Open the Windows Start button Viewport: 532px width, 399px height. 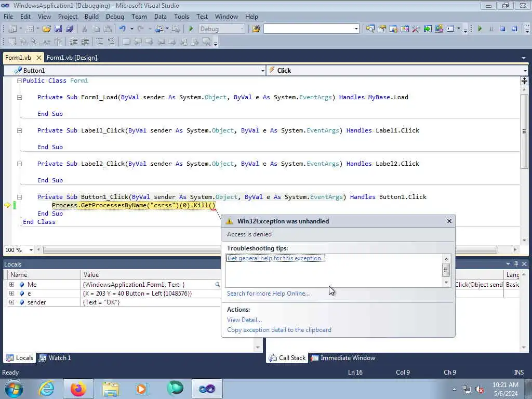tap(14, 389)
